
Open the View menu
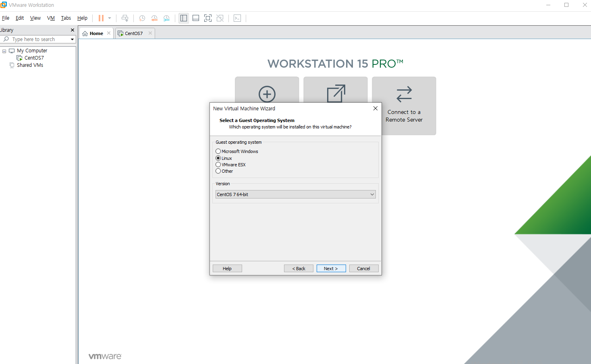(35, 18)
